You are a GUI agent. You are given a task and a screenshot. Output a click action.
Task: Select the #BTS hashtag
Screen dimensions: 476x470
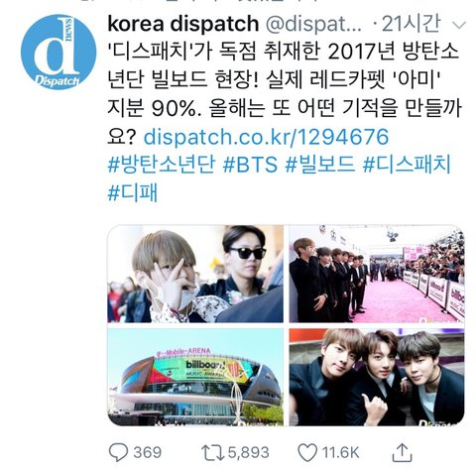click(x=250, y=165)
